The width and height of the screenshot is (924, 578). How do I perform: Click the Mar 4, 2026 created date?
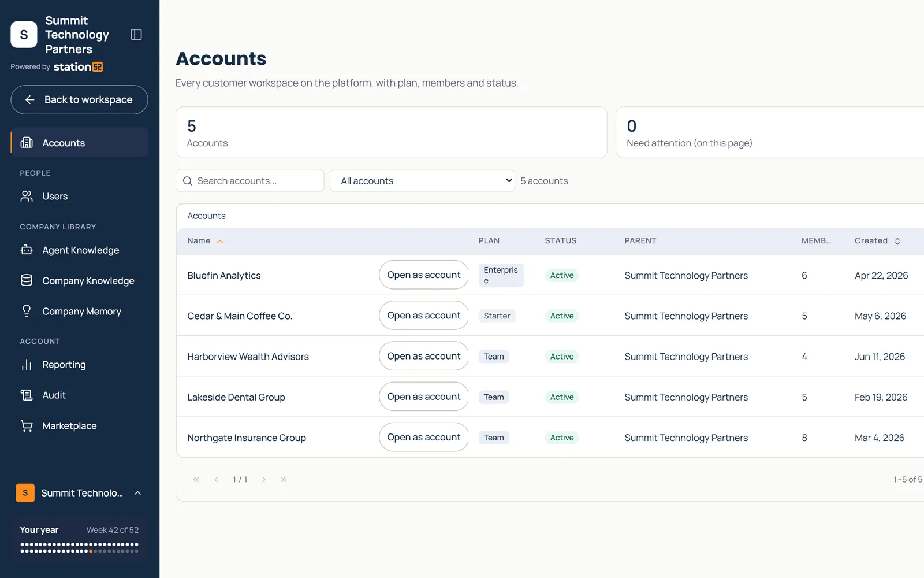coord(880,438)
